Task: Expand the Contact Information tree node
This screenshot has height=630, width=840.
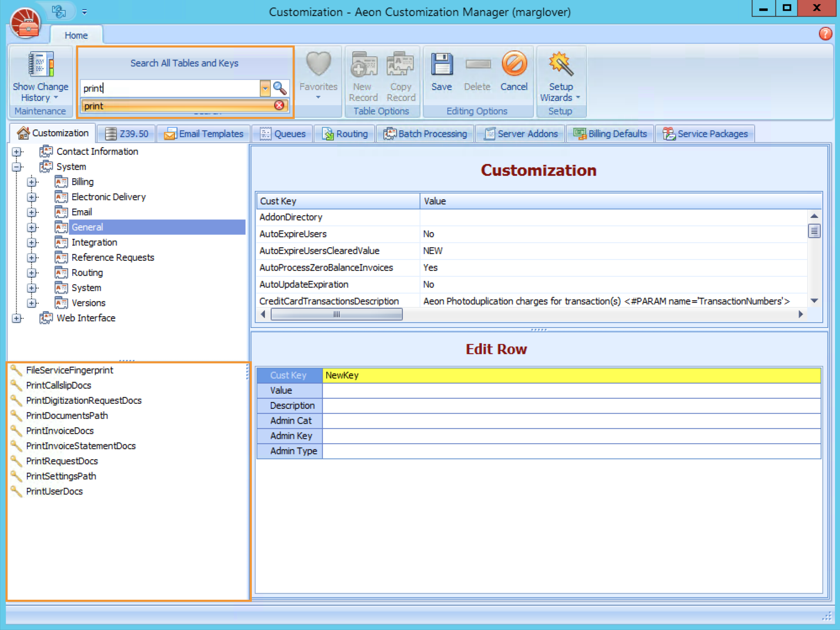Action: 16,151
